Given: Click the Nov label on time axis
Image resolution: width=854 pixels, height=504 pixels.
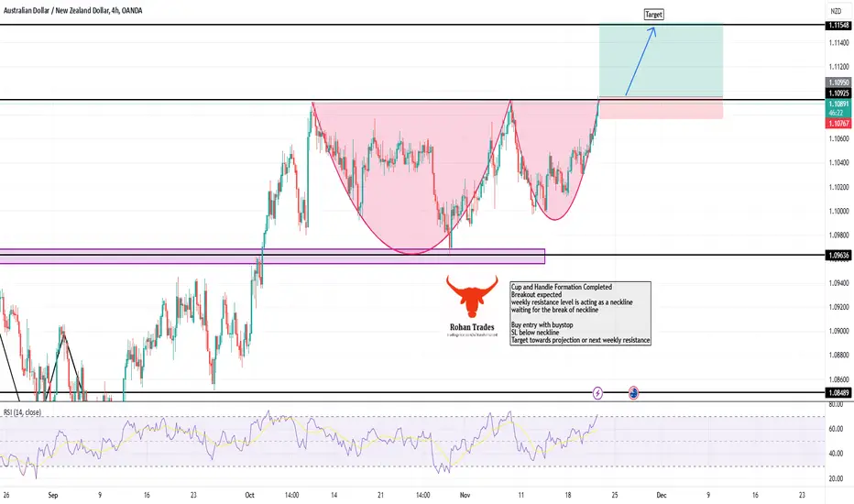Looking at the screenshot, I should coord(465,495).
